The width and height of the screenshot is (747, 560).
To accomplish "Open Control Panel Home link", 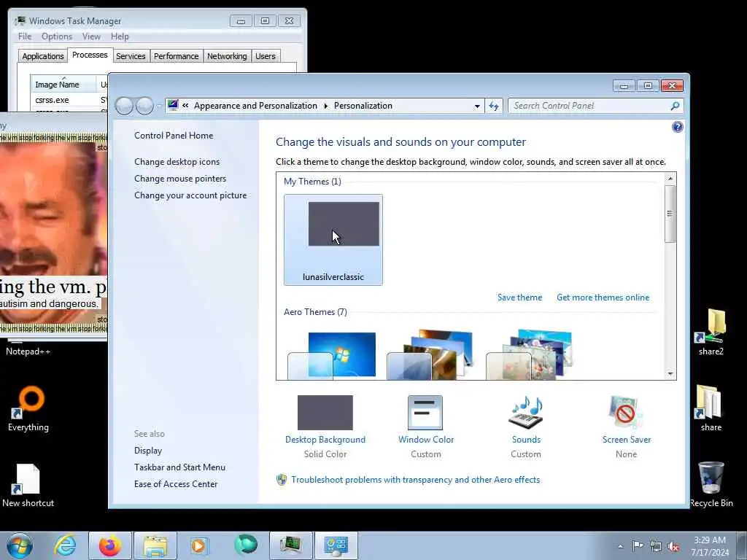I will coord(174,136).
